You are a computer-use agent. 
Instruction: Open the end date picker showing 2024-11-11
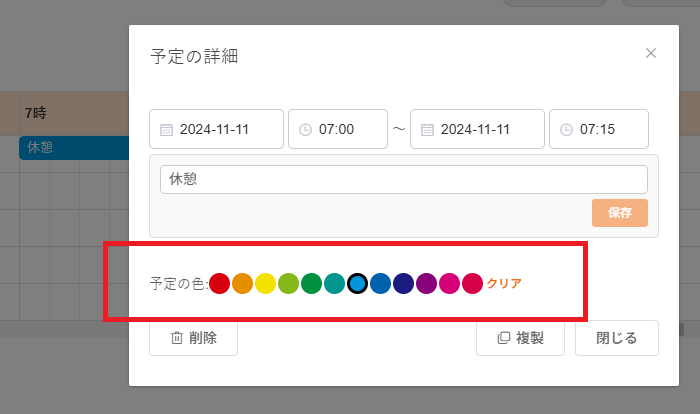[x=477, y=130]
